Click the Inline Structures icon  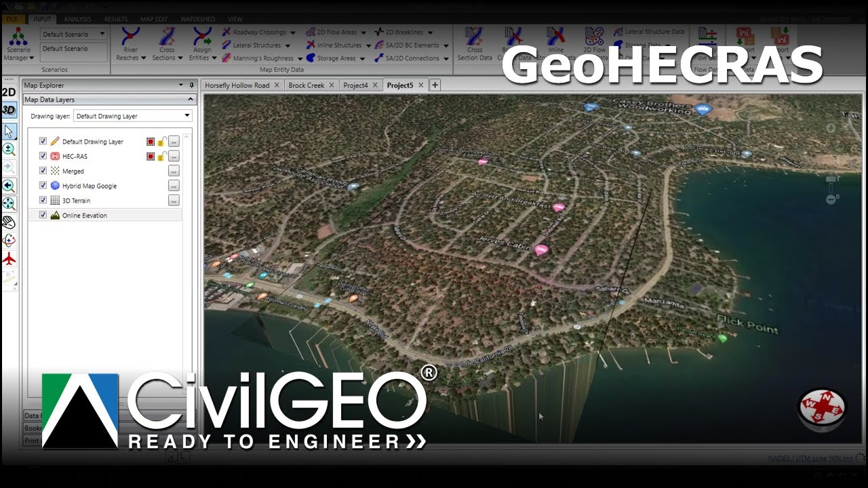pos(311,45)
